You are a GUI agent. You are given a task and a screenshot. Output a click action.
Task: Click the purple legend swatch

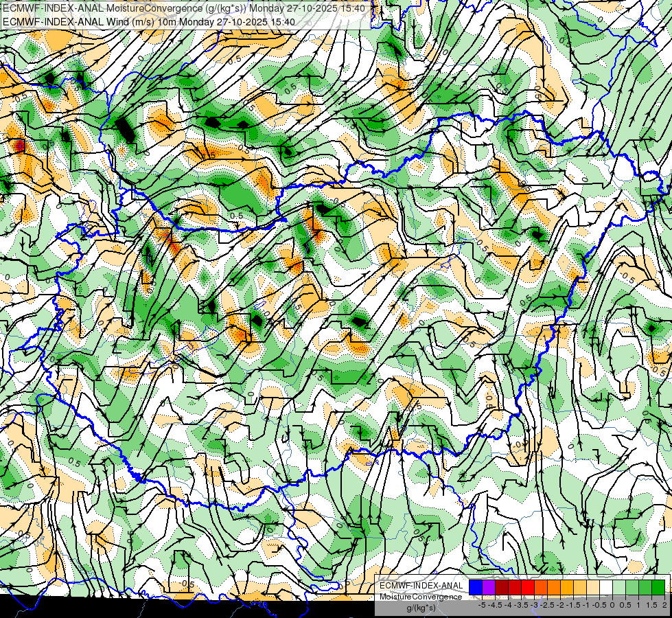click(489, 588)
